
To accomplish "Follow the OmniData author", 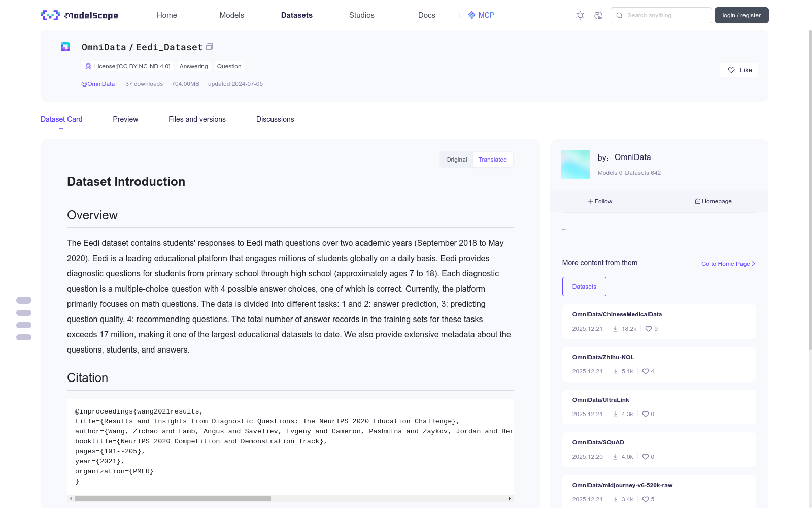I will pos(600,201).
